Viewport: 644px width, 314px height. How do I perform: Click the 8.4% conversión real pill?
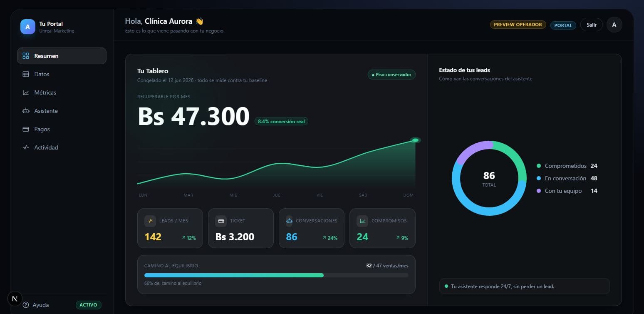pos(281,122)
